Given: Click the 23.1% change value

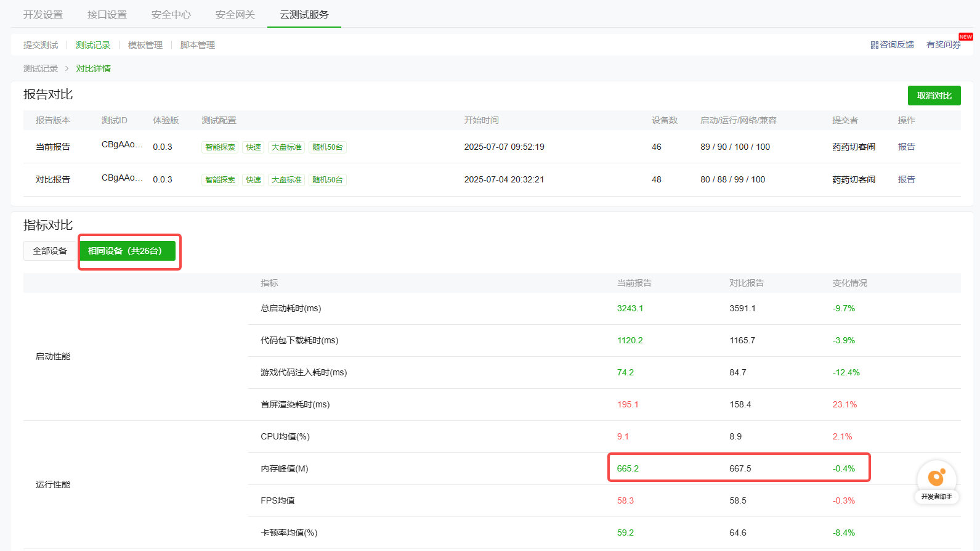Looking at the screenshot, I should pos(845,404).
